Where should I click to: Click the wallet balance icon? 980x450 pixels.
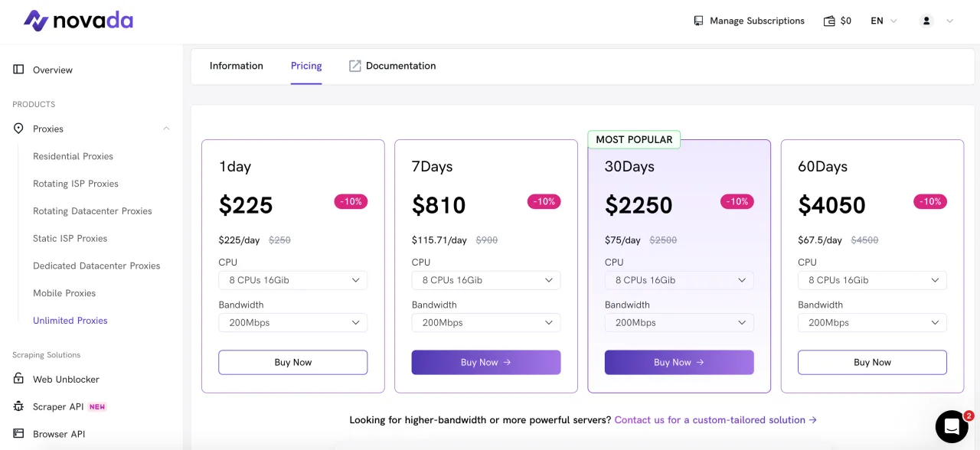coord(829,21)
